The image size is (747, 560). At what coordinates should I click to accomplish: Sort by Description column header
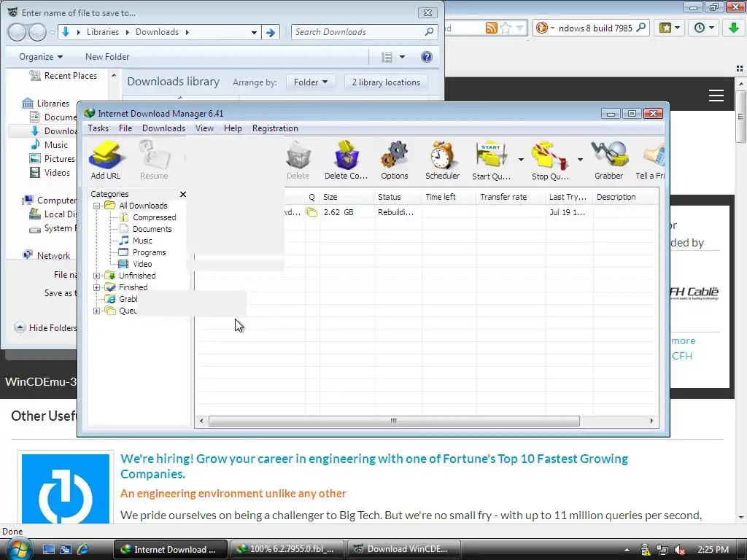(x=625, y=197)
